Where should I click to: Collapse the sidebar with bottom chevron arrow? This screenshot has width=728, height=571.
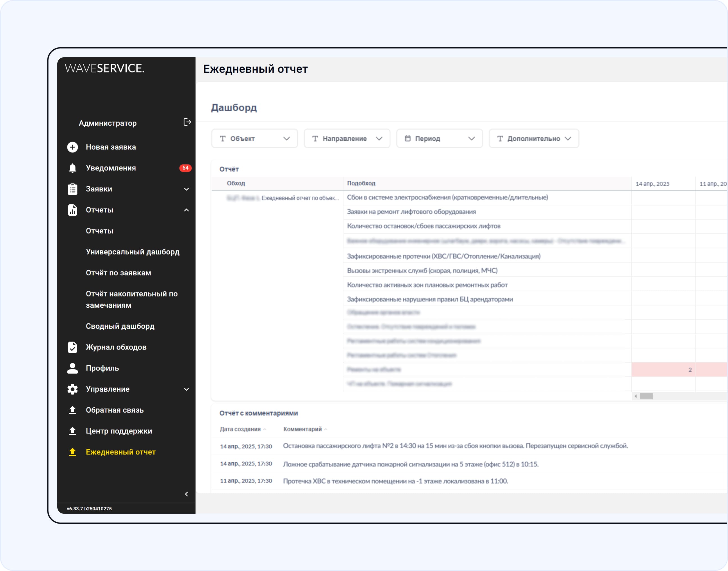[186, 494]
